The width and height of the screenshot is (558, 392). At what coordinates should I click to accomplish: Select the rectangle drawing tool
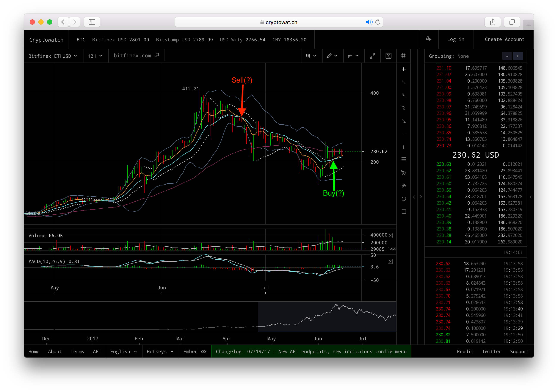coord(403,212)
